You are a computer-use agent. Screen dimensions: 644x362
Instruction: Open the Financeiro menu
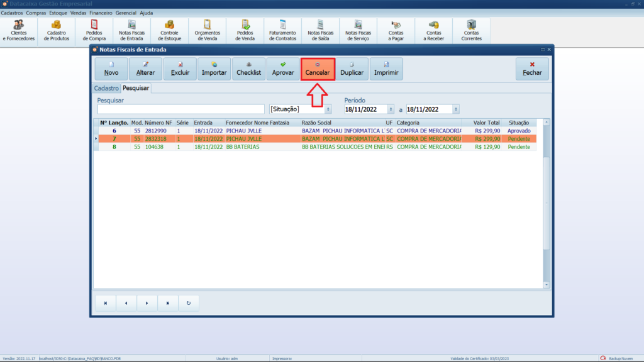tap(101, 13)
